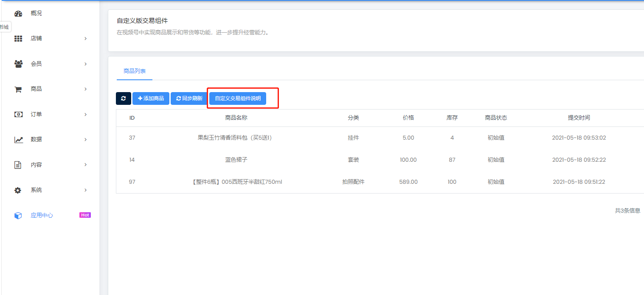Open the 内容 sidebar menu

click(36, 165)
